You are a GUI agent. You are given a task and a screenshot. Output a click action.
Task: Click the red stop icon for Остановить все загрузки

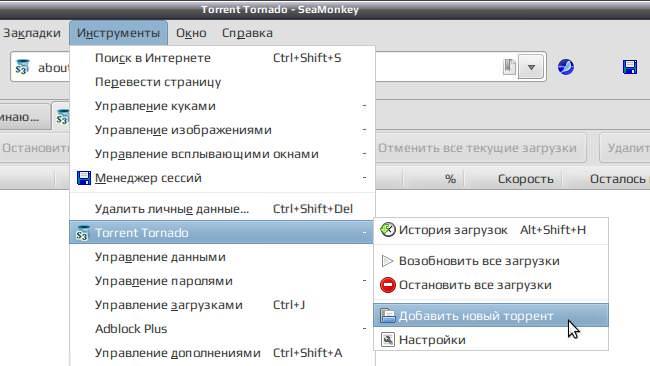point(388,285)
